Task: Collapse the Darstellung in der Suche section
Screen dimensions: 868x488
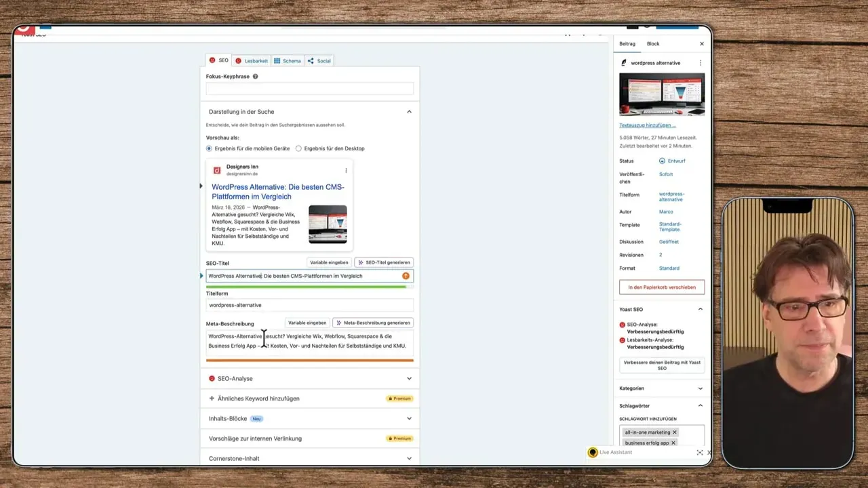Action: pyautogui.click(x=409, y=111)
